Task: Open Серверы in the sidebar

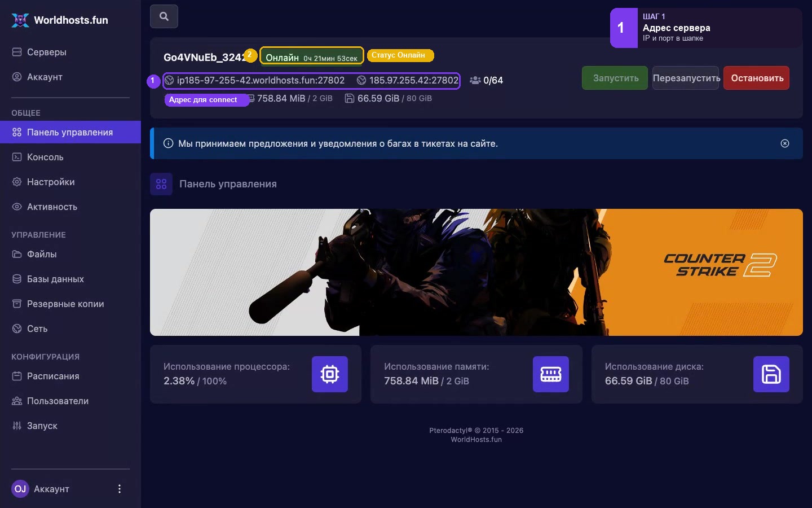Action: click(70, 52)
